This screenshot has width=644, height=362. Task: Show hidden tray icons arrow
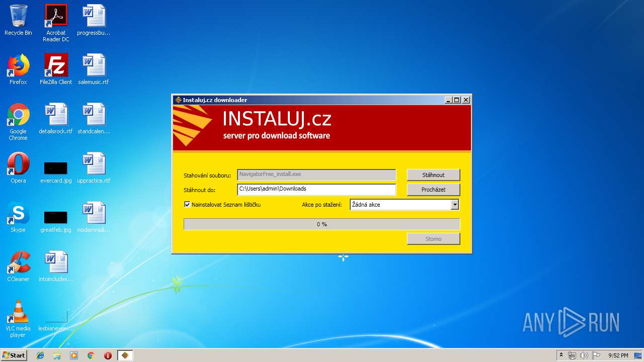(x=561, y=355)
